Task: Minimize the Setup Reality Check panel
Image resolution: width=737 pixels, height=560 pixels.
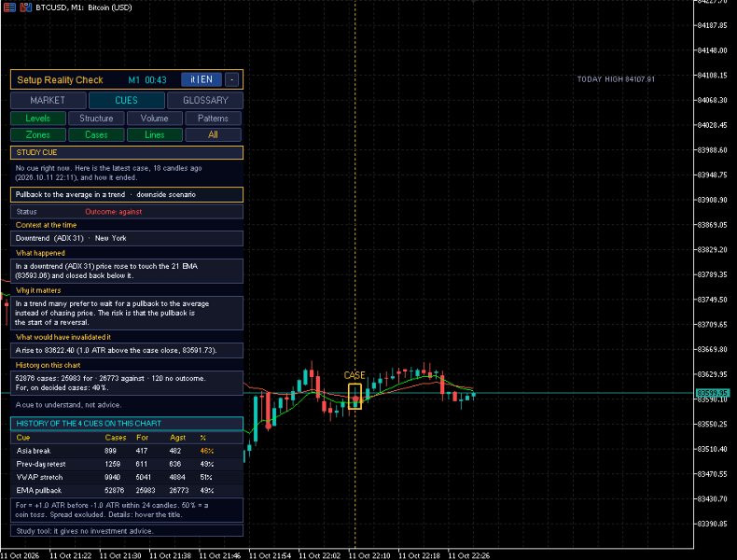Action: [x=231, y=80]
